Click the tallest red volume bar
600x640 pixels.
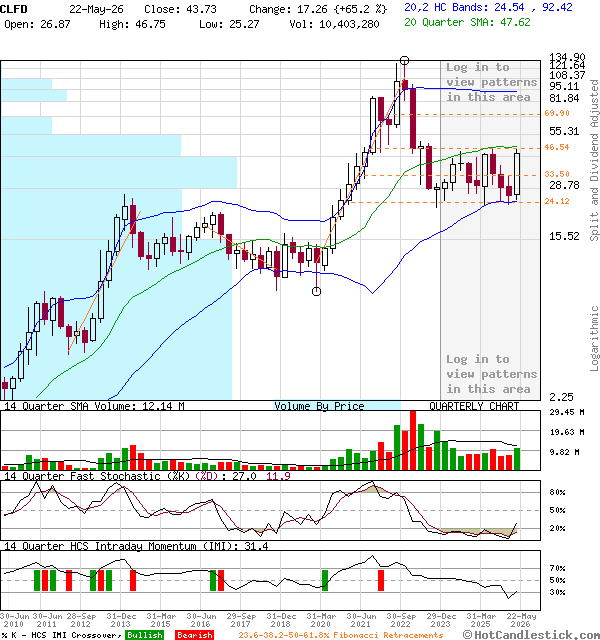[x=413, y=440]
